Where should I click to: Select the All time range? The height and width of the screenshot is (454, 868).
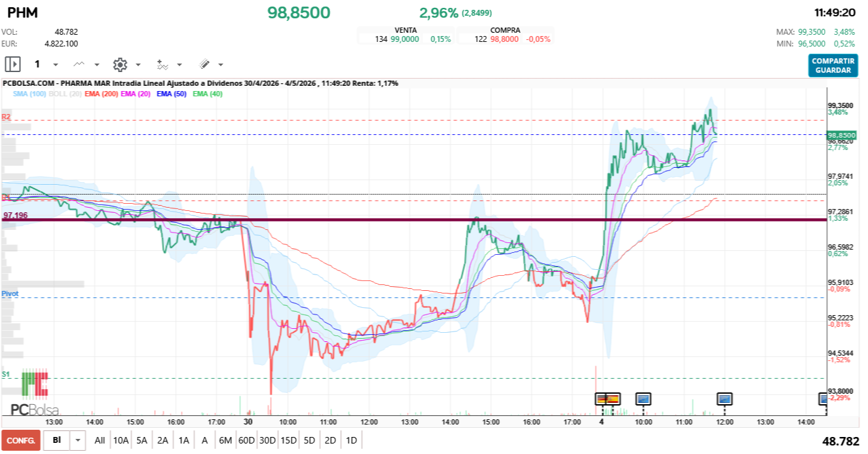point(100,441)
